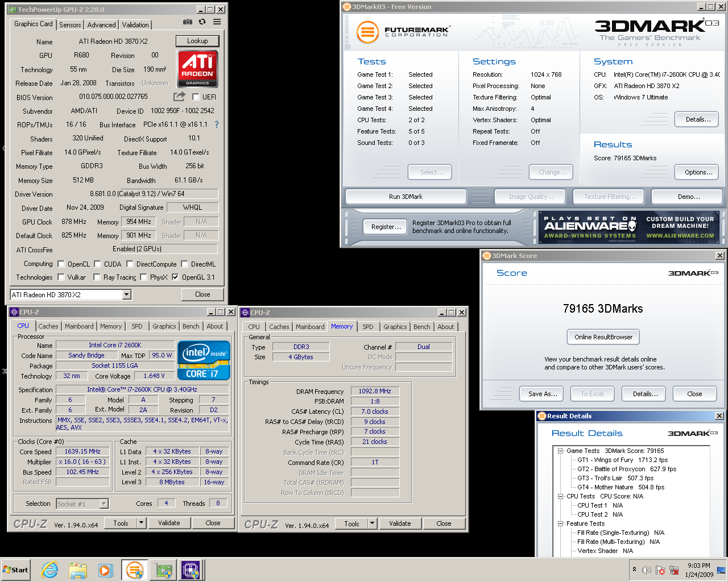Collapse the CPU Tests tree node

click(x=560, y=496)
